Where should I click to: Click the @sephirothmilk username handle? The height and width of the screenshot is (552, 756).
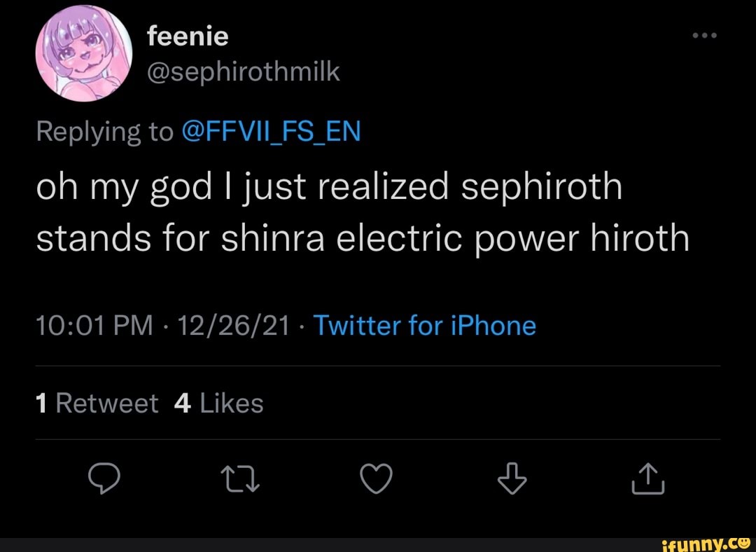click(x=244, y=70)
